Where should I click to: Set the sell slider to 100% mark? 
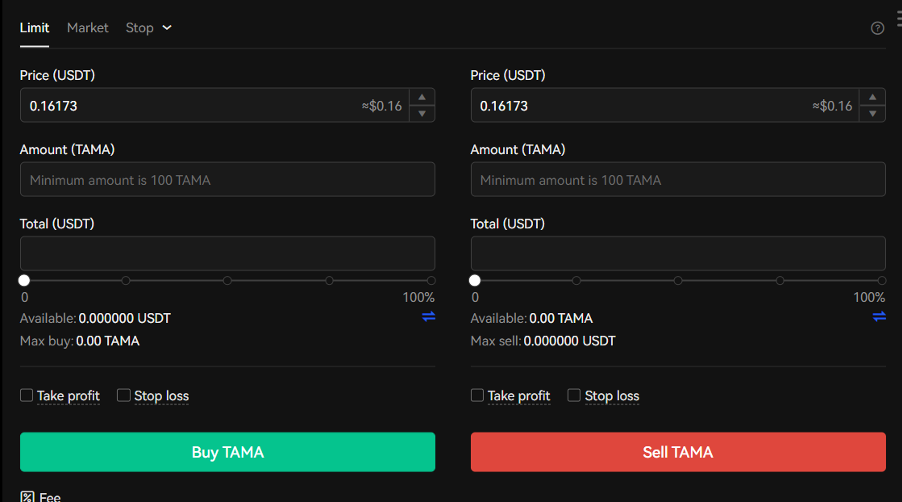[881, 281]
